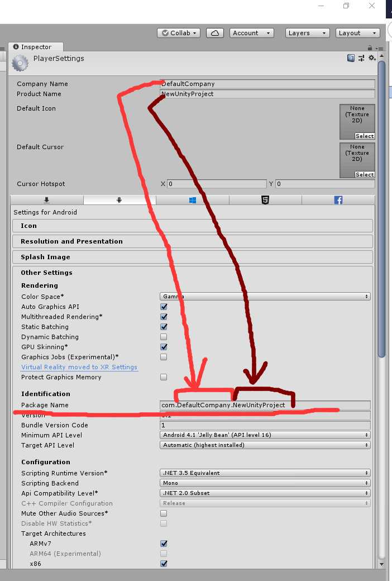This screenshot has width=392, height=581.
Task: Open the Minimum API Level dropdown
Action: point(265,435)
